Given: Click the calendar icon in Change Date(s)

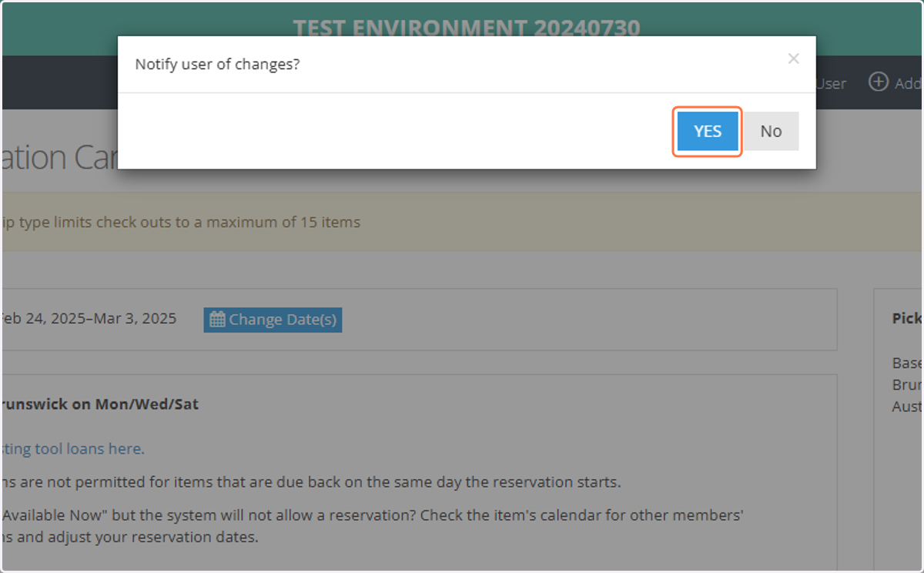Looking at the screenshot, I should pyautogui.click(x=217, y=319).
